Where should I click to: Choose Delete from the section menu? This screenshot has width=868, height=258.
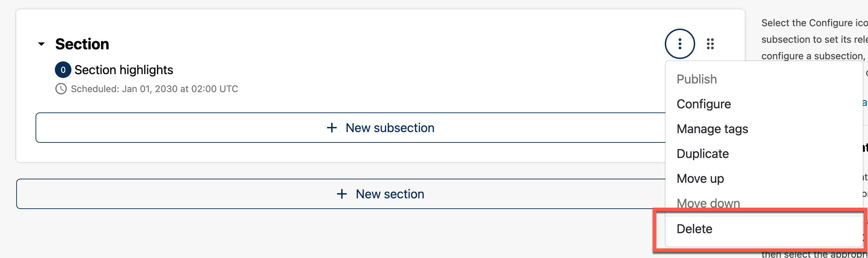(694, 229)
